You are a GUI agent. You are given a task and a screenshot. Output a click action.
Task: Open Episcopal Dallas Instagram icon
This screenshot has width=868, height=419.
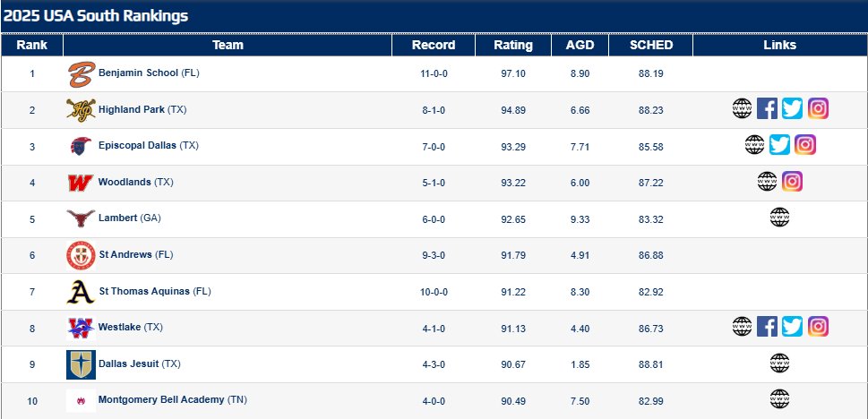tap(805, 145)
